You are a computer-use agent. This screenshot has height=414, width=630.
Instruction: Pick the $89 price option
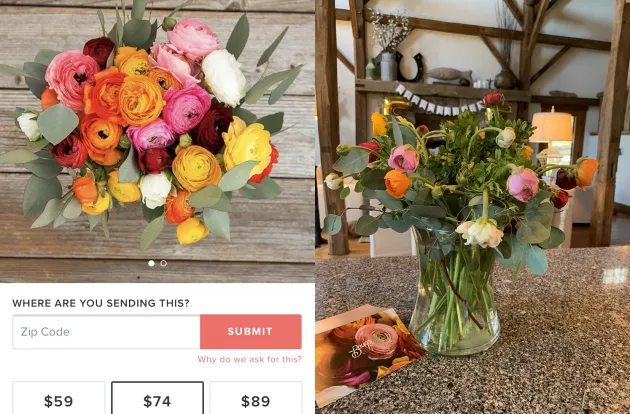click(x=256, y=398)
